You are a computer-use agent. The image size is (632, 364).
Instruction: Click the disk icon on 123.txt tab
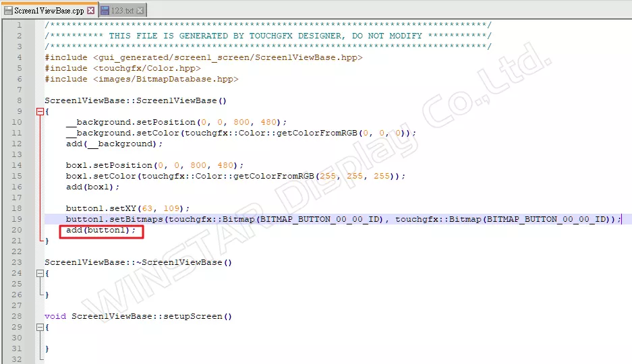(x=105, y=11)
